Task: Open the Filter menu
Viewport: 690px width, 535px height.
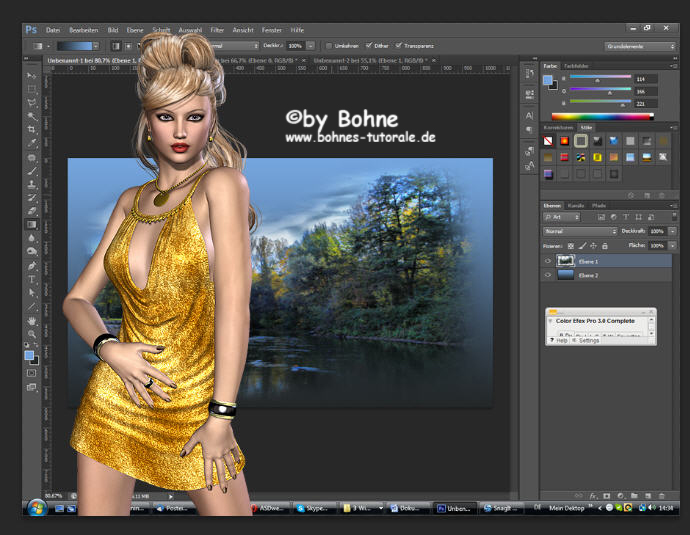Action: click(217, 30)
